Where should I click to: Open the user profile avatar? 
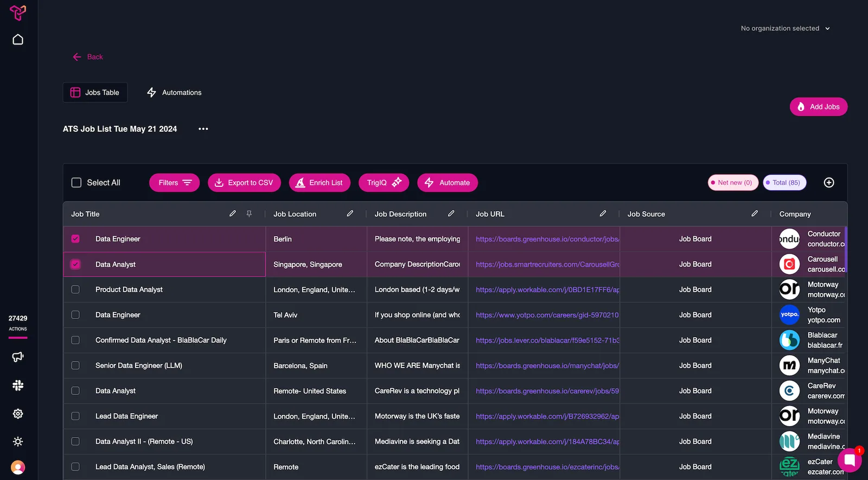pos(18,468)
